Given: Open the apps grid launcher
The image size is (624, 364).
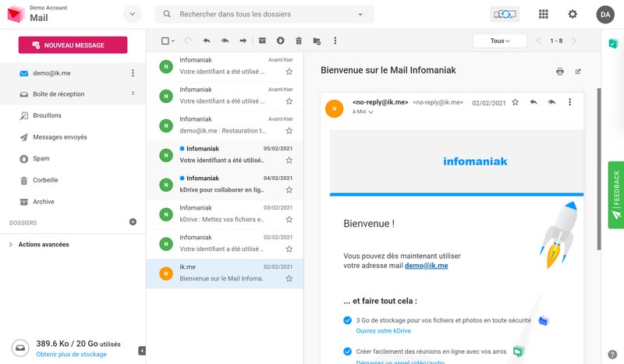Looking at the screenshot, I should (x=543, y=14).
